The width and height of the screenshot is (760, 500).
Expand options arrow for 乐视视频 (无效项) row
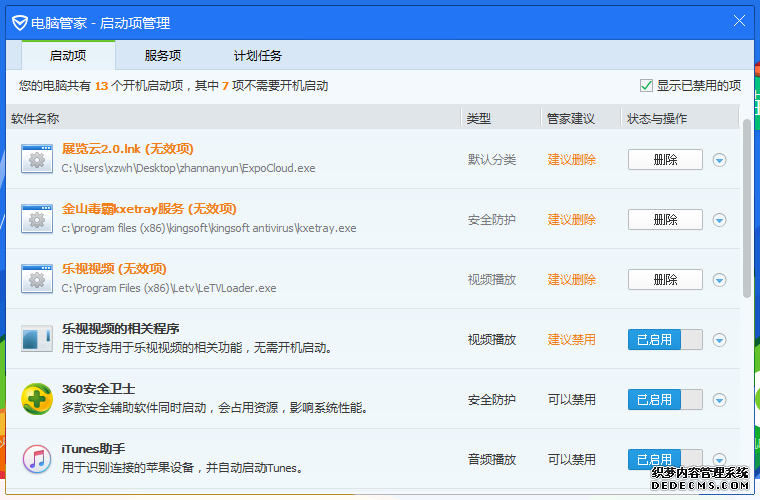point(719,280)
